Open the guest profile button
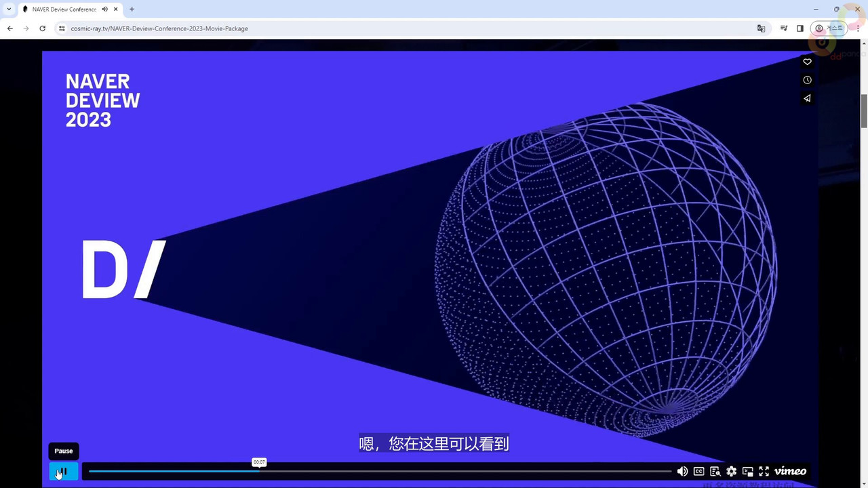This screenshot has width=868, height=488. 829,28
